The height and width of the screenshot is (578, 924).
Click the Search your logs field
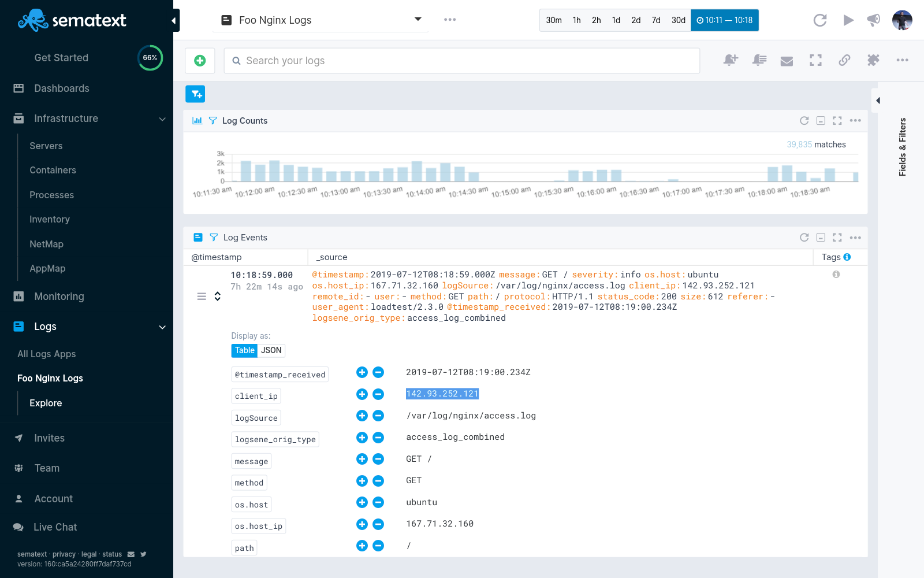click(462, 61)
